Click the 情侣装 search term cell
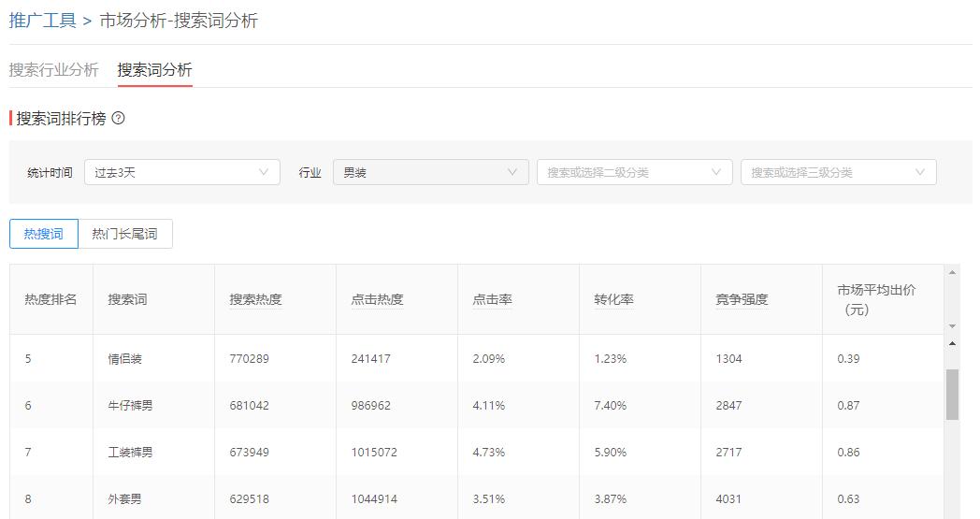 [124, 359]
